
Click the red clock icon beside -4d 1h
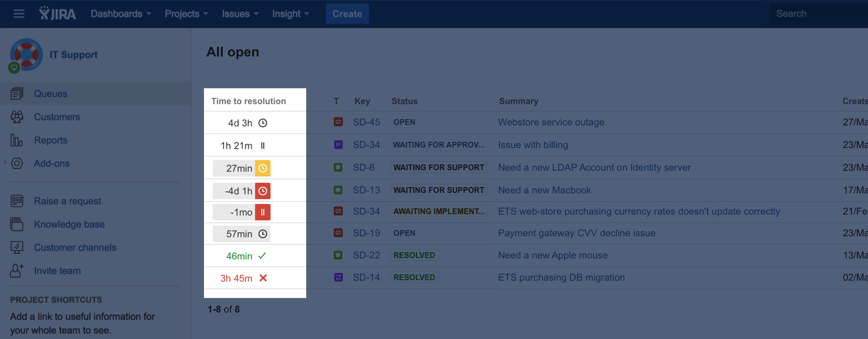coord(263,191)
